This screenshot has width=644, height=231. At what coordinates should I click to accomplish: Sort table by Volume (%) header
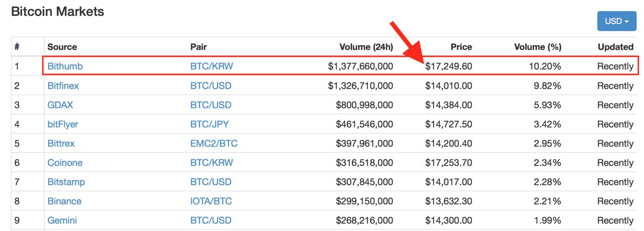(537, 47)
